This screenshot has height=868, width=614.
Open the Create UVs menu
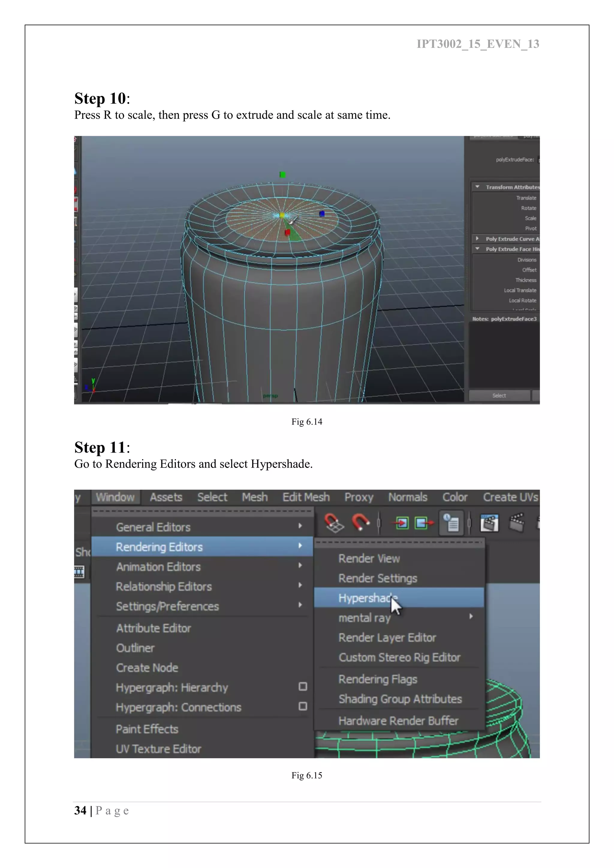[x=510, y=497]
